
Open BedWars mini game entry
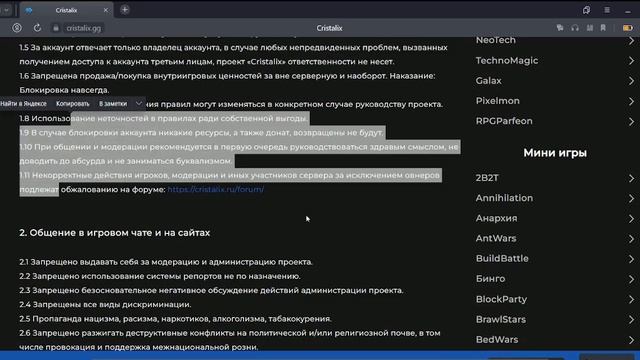(x=497, y=340)
